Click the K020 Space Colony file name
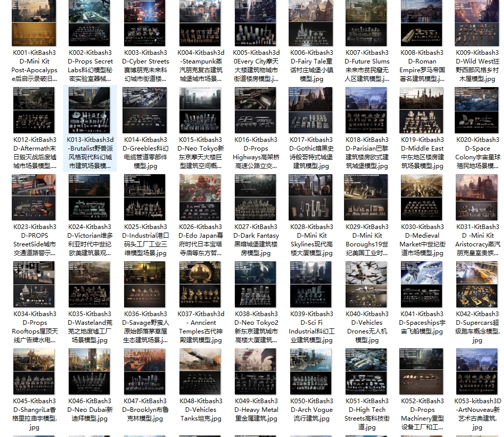The image size is (504, 437). [x=478, y=153]
